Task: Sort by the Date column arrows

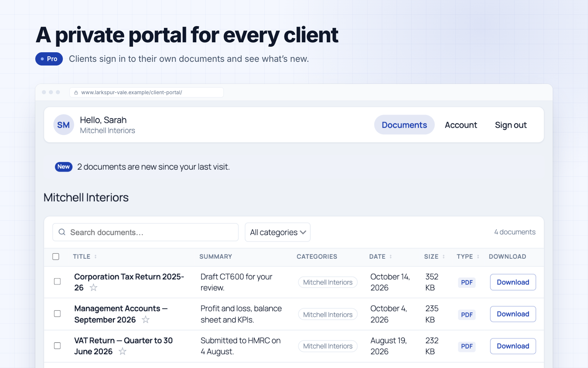Action: 391,256
